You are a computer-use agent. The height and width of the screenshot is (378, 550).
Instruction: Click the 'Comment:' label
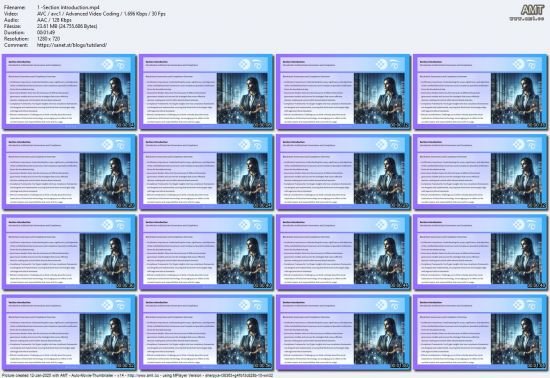[16, 45]
